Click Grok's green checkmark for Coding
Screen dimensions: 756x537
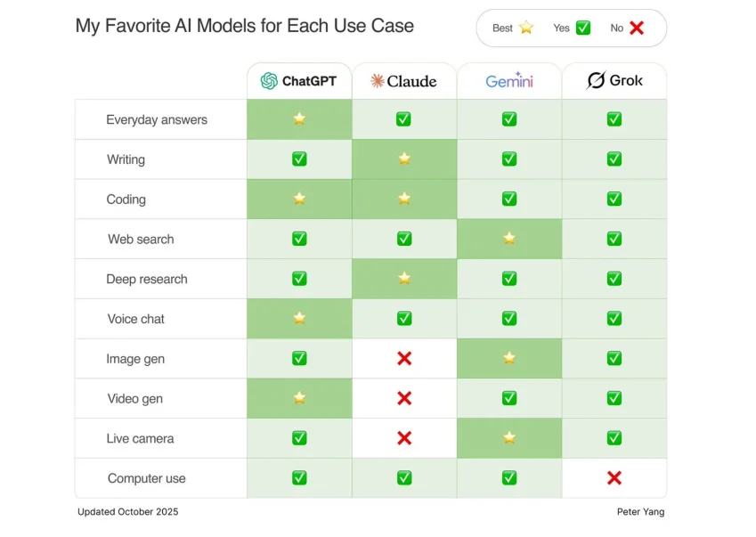(x=614, y=199)
